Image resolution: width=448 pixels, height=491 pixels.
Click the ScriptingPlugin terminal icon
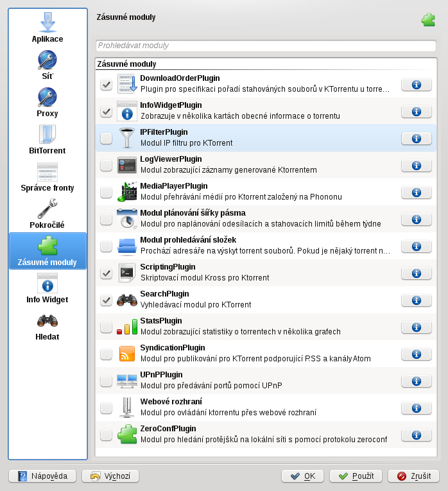click(x=127, y=273)
